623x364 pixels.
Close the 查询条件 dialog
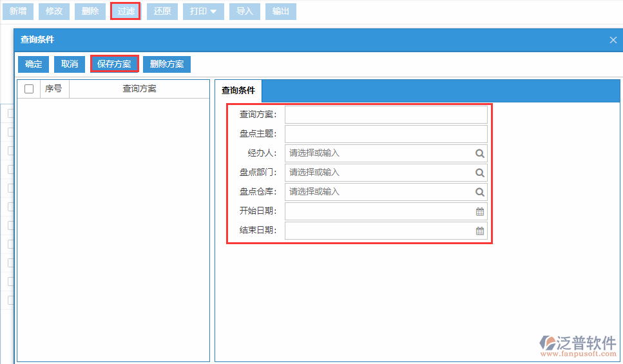coord(613,40)
